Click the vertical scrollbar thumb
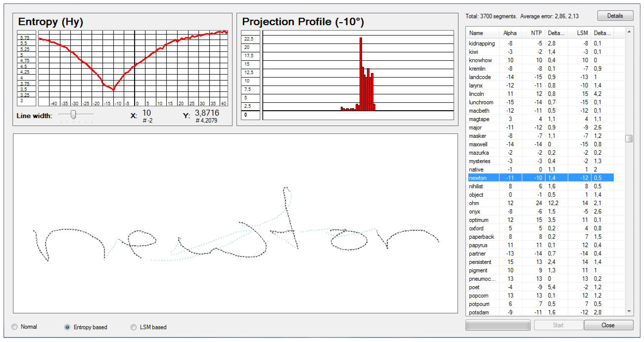The height and width of the screenshot is (342, 644). [x=629, y=138]
